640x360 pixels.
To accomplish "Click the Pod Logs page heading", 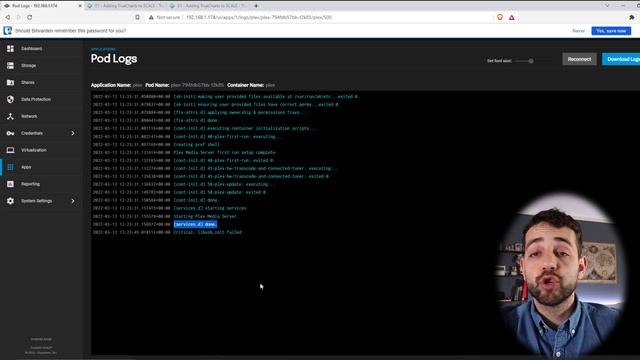I will [114, 59].
